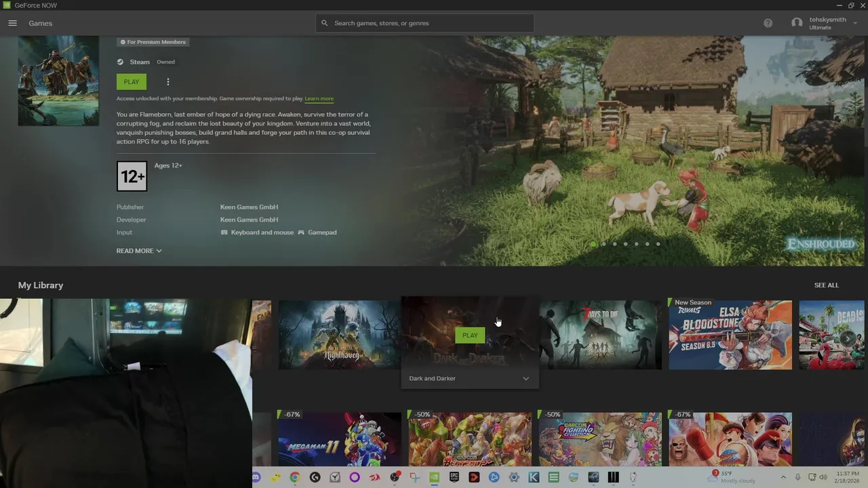Select the fifth carousel dot indicator
Image resolution: width=868 pixels, height=488 pixels.
(x=637, y=244)
